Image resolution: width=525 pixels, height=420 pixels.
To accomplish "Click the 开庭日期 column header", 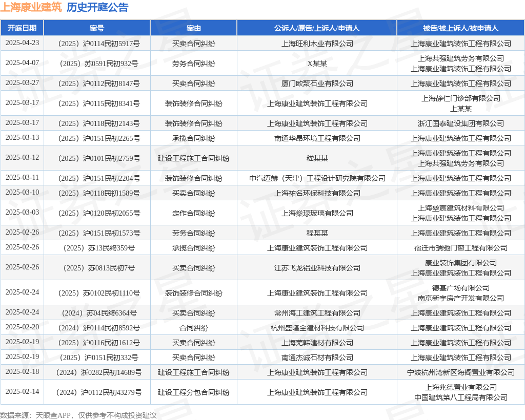I will pos(22,28).
